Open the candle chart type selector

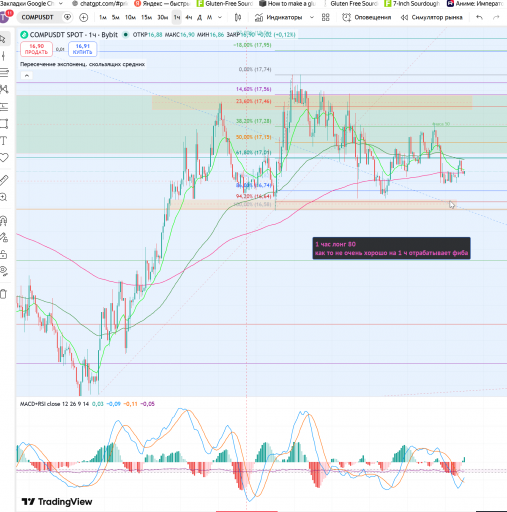coord(238,17)
